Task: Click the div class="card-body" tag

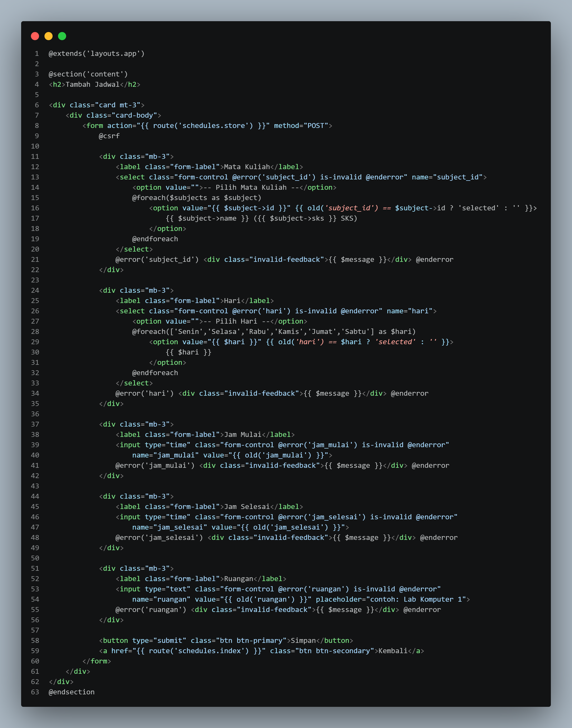Action: 113,115
